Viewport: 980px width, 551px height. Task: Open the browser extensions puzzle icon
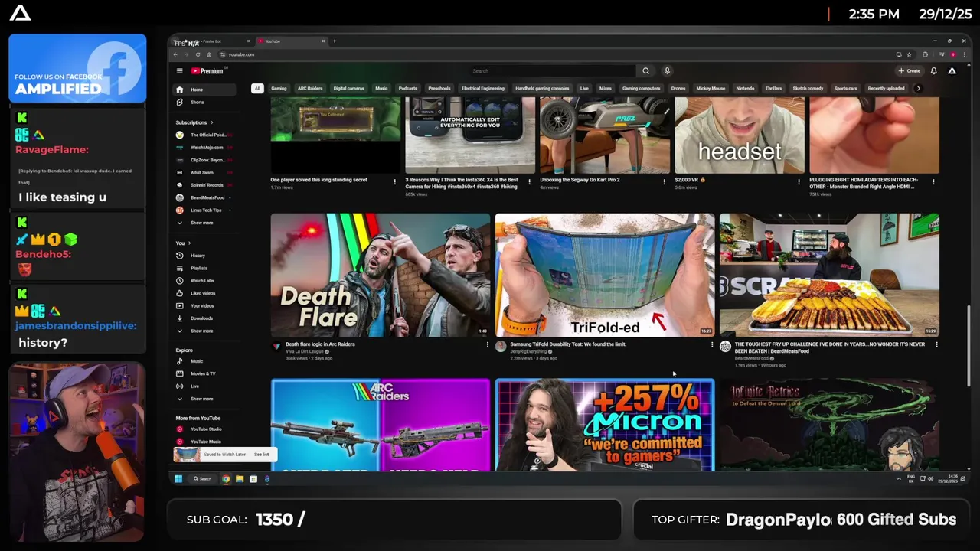[x=926, y=54]
